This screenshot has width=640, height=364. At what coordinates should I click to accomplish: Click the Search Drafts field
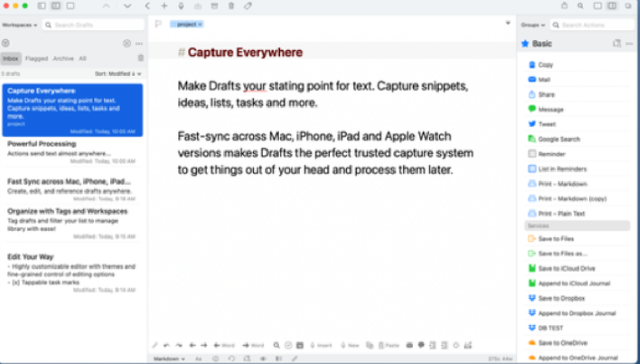pyautogui.click(x=93, y=25)
